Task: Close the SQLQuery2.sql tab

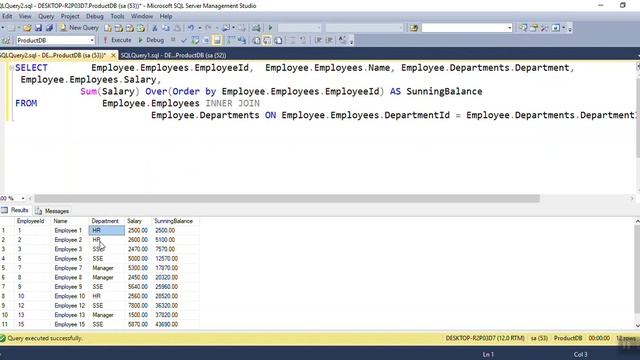Action: 113,55
